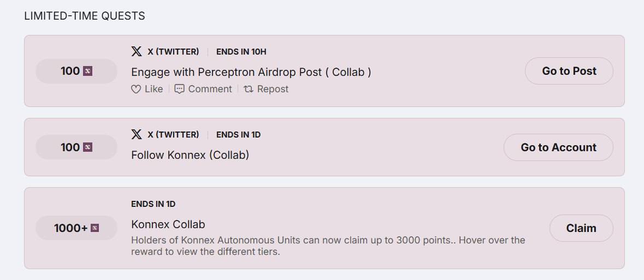
Task: Select the Konnex Collab quest title
Action: pyautogui.click(x=168, y=224)
